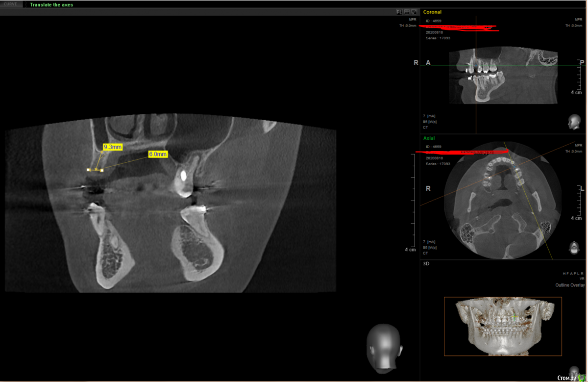Click the left endpoint of the measurement line
The width and height of the screenshot is (588, 382).
click(89, 170)
